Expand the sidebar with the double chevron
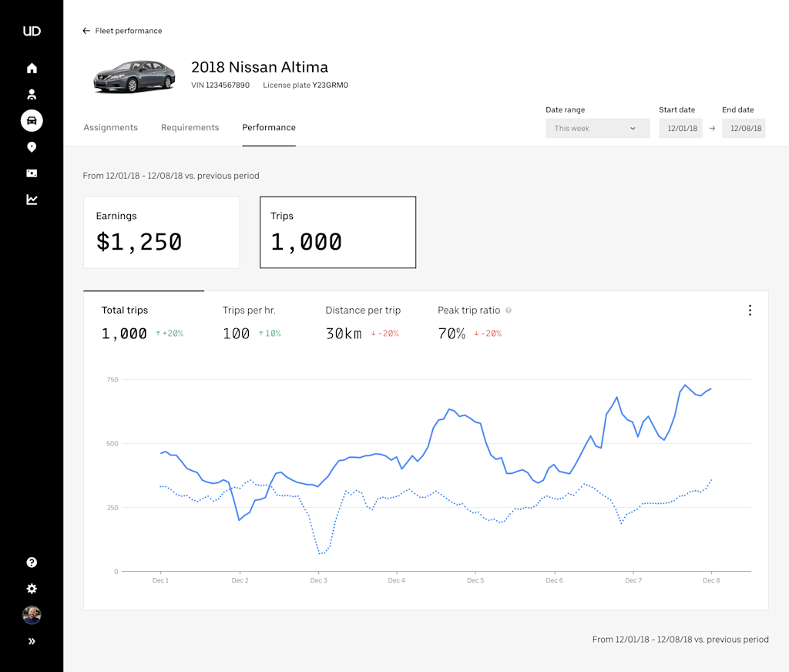The height and width of the screenshot is (672, 789). tap(31, 640)
